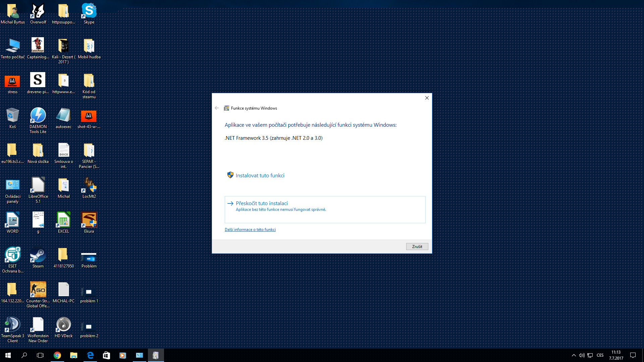Image resolution: width=644 pixels, height=362 pixels.
Task: Expand hidden system tray icons chevron
Action: 574,355
